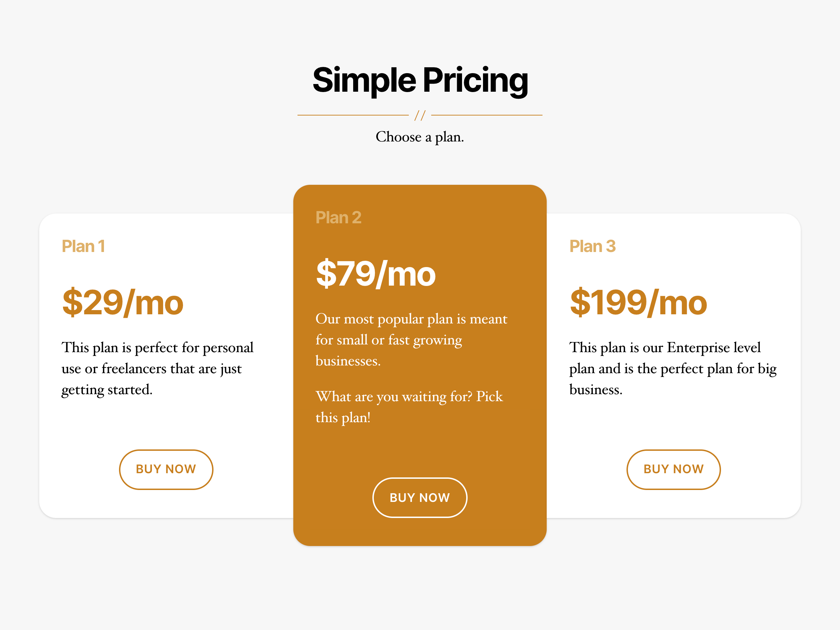840x630 pixels.
Task: Click the Pick this plan text
Action: (x=409, y=407)
